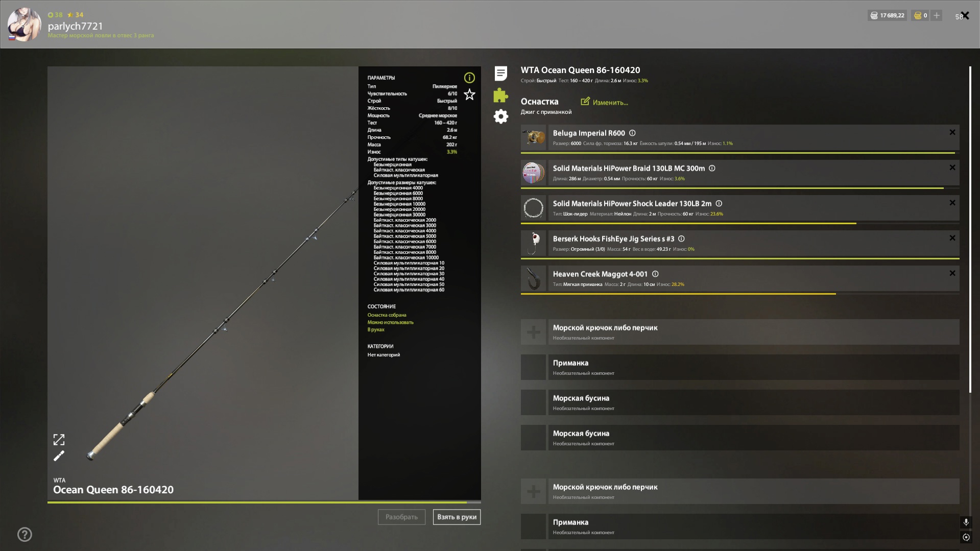Close the rod details screen
Image resolution: width=980 pixels, height=551 pixels.
click(965, 15)
